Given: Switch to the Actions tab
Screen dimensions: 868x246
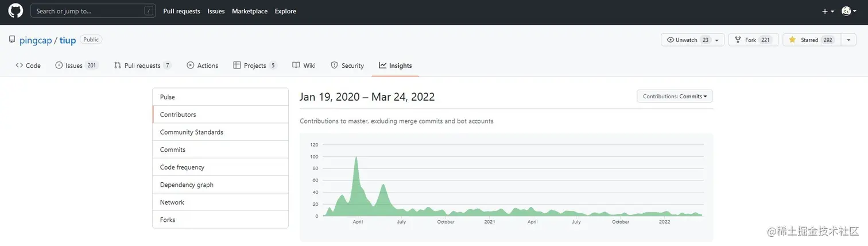Looking at the screenshot, I should (202, 66).
